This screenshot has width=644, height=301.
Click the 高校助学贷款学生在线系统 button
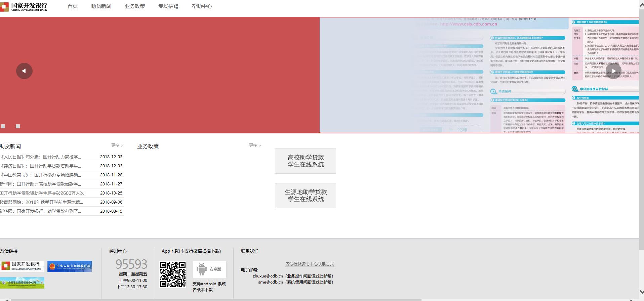point(306,161)
